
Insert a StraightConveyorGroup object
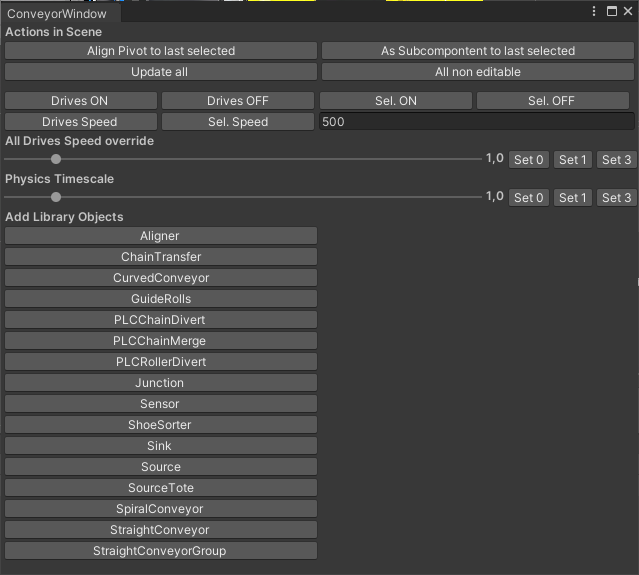(x=161, y=551)
